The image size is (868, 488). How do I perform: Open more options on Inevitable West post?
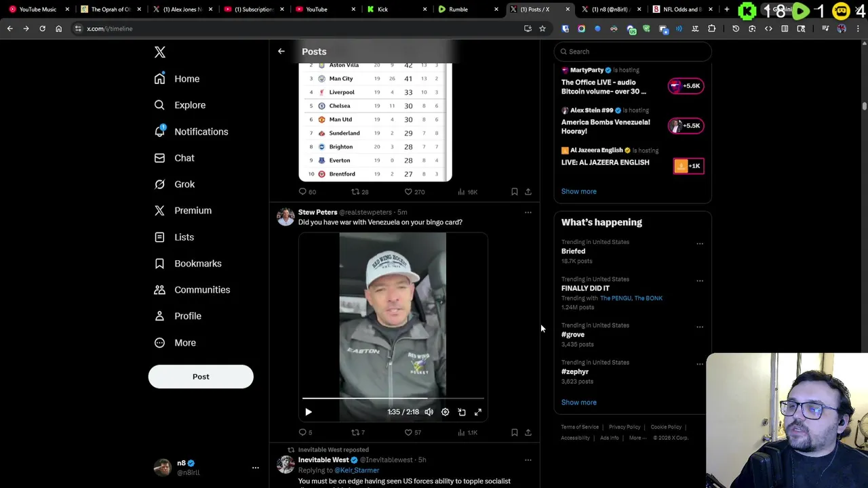[528, 460]
